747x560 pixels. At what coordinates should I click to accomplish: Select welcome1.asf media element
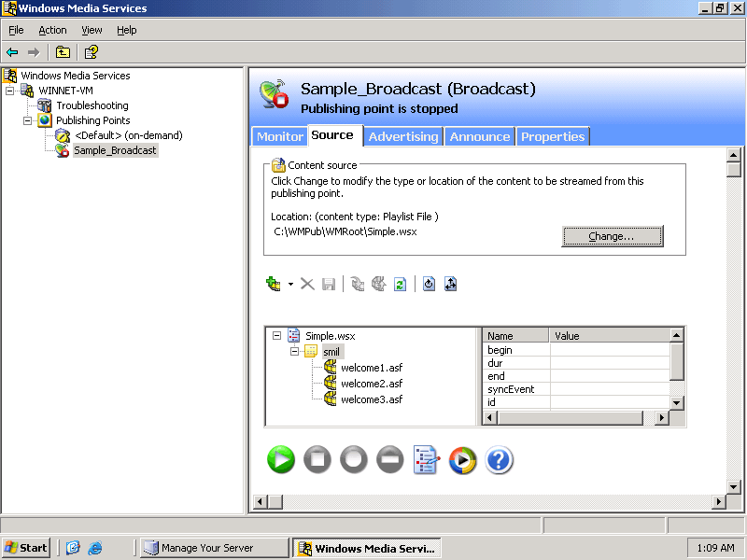pyautogui.click(x=372, y=368)
